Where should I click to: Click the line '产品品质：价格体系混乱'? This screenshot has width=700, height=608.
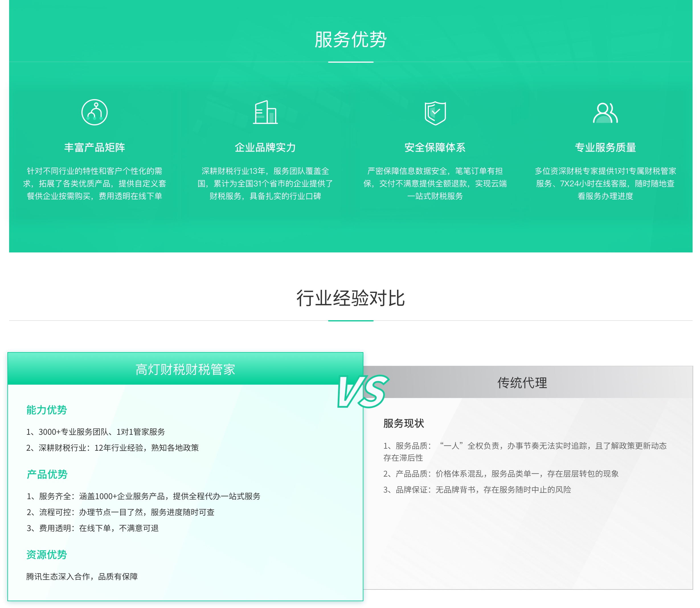point(501,474)
